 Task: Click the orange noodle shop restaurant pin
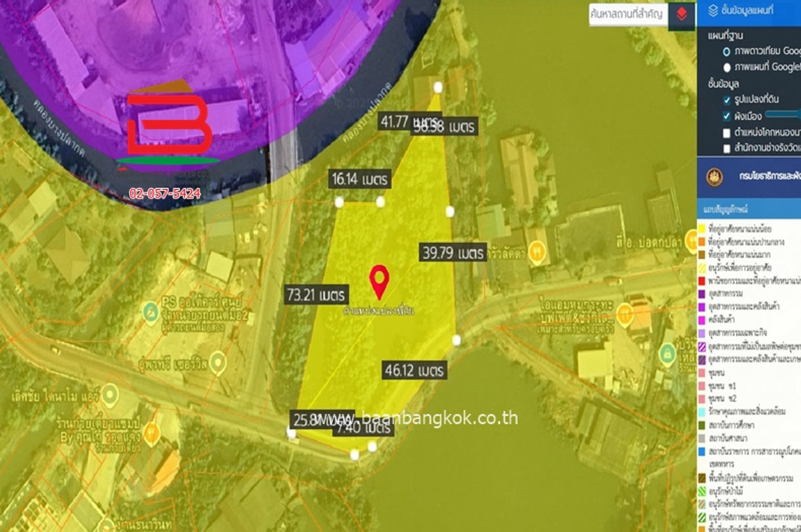[151, 431]
